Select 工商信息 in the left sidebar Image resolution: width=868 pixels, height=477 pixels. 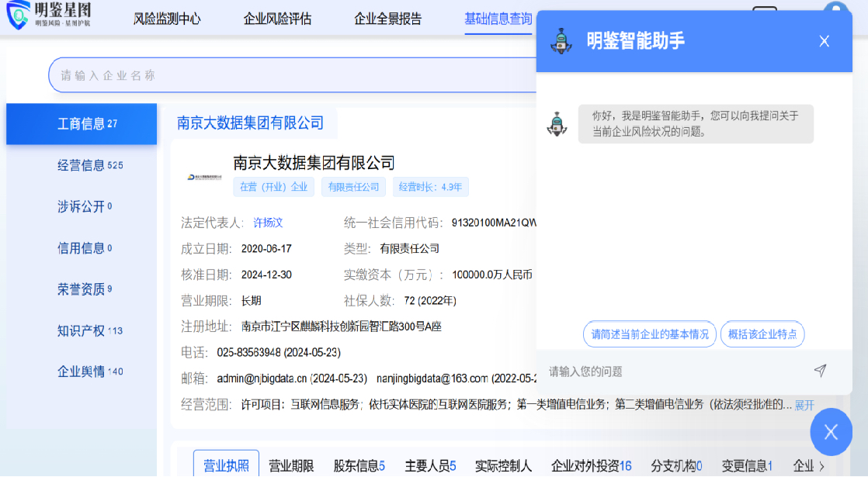[x=82, y=124]
